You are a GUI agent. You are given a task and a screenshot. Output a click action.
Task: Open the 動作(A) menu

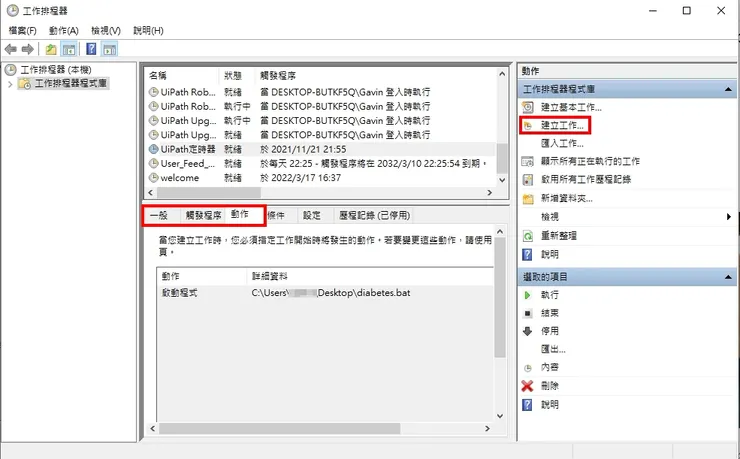[x=63, y=31]
